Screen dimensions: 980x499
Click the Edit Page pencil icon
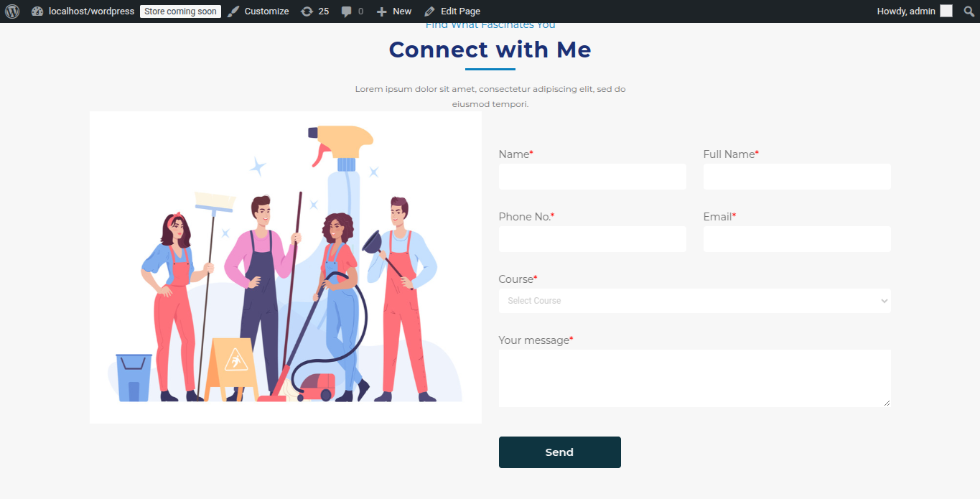[x=429, y=11]
